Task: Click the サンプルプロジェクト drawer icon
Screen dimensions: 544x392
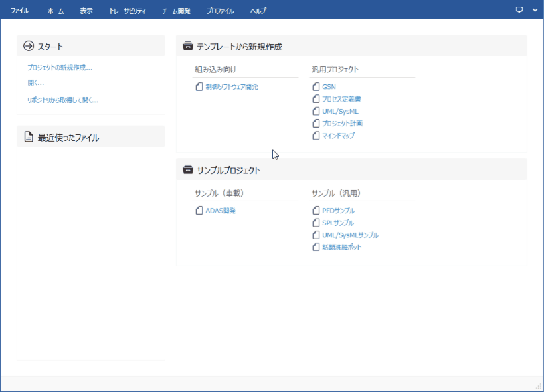Action: (188, 169)
